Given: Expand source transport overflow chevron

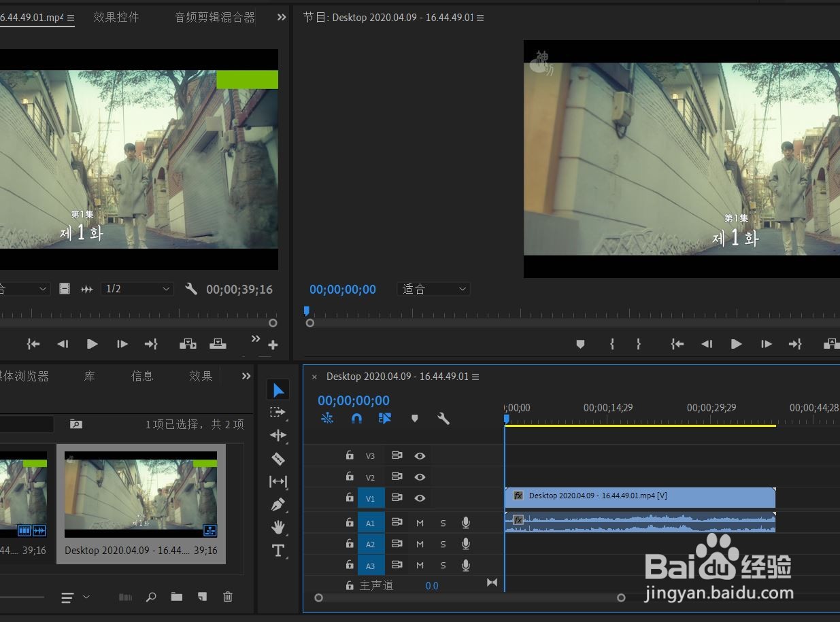Looking at the screenshot, I should 256,339.
